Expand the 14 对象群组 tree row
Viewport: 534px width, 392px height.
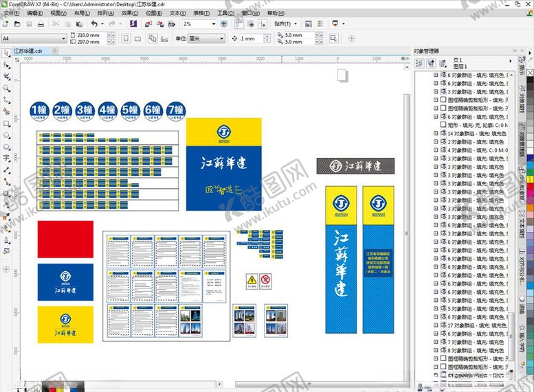pyautogui.click(x=436, y=133)
